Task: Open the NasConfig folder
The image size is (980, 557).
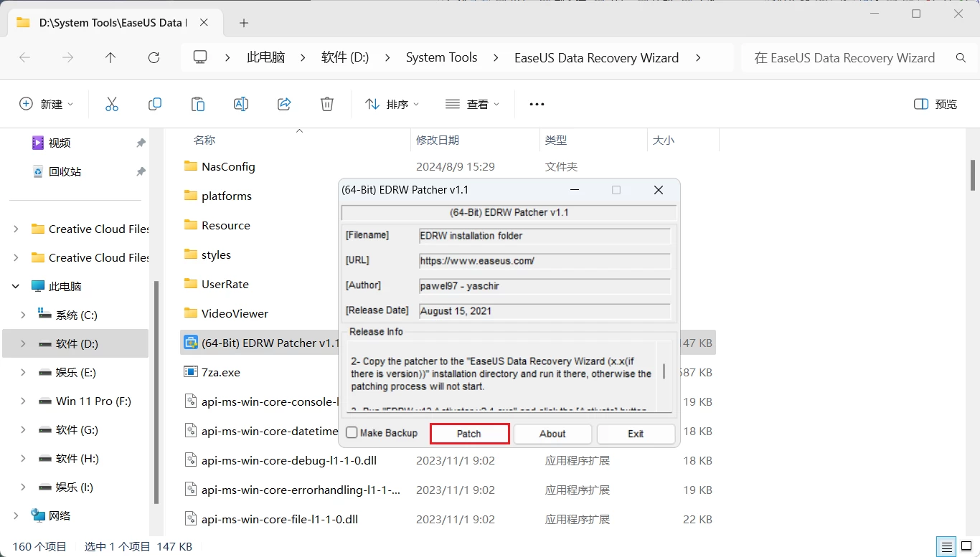Action: click(228, 166)
